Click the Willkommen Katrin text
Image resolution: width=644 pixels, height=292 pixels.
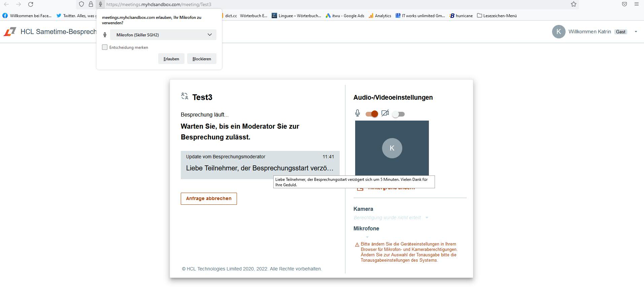pos(589,32)
